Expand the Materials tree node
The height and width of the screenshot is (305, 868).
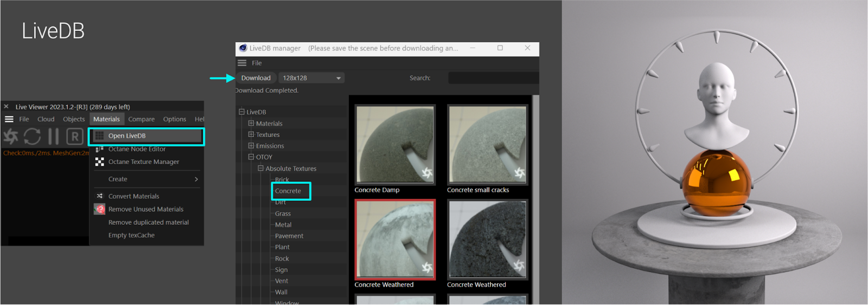pos(251,124)
